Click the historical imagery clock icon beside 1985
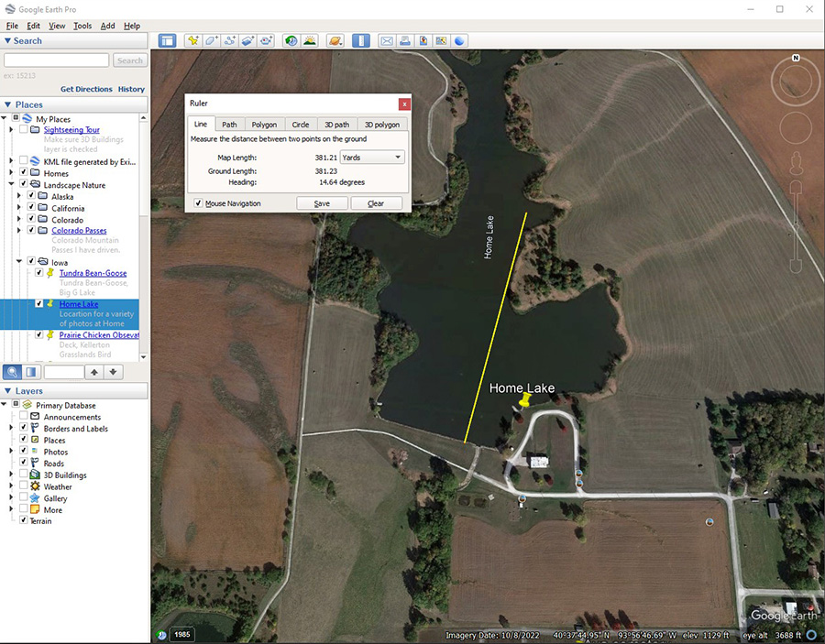Viewport: 825px width, 644px height. tap(161, 635)
